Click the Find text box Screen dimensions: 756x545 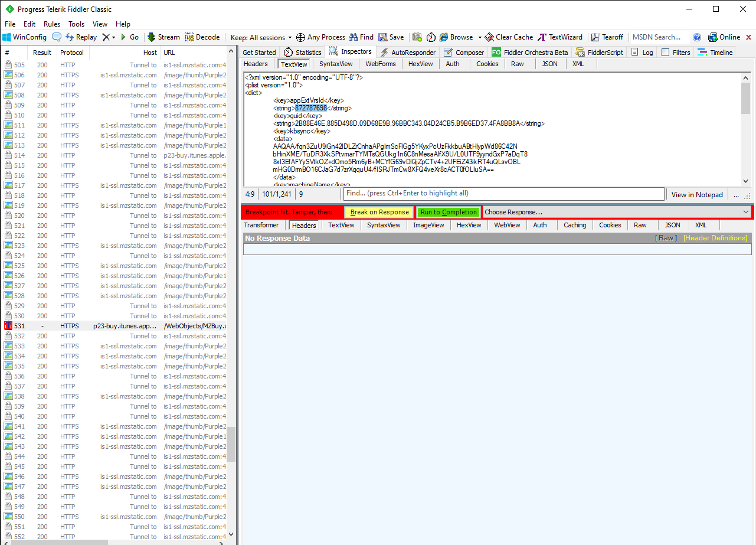pyautogui.click(x=504, y=194)
